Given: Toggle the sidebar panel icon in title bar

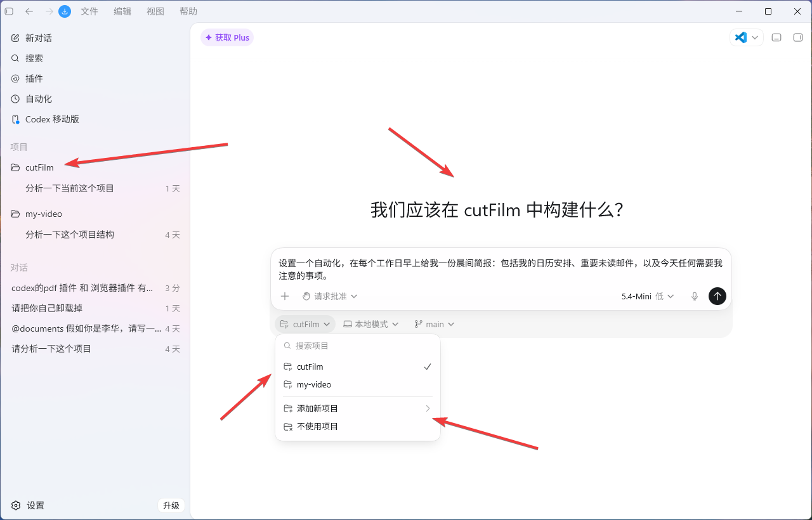Looking at the screenshot, I should [9, 11].
